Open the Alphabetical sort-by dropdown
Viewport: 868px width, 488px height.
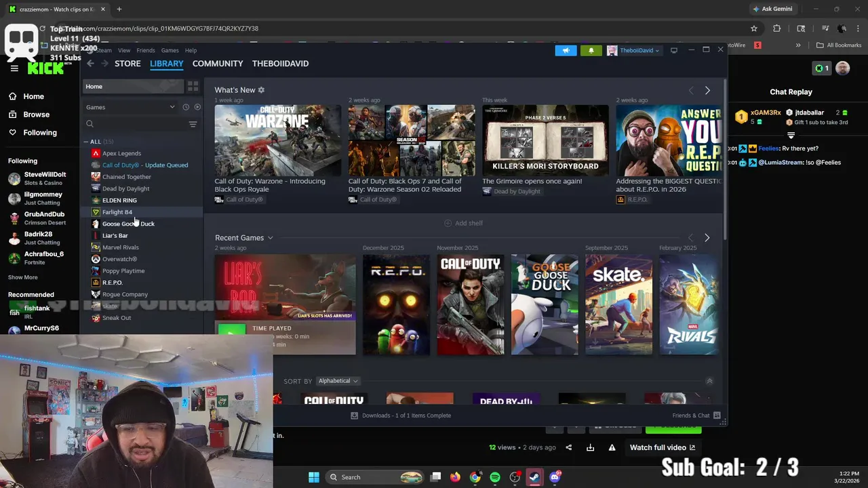coord(338,381)
